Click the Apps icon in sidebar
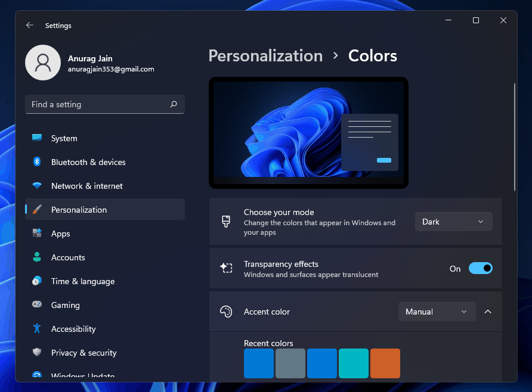The height and width of the screenshot is (392, 532). coord(37,233)
